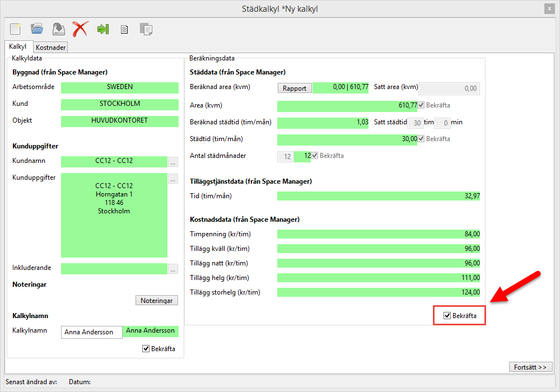Screen dimensions: 560x392
Task: Click the Kalkylnamn text input field
Action: [x=91, y=332]
